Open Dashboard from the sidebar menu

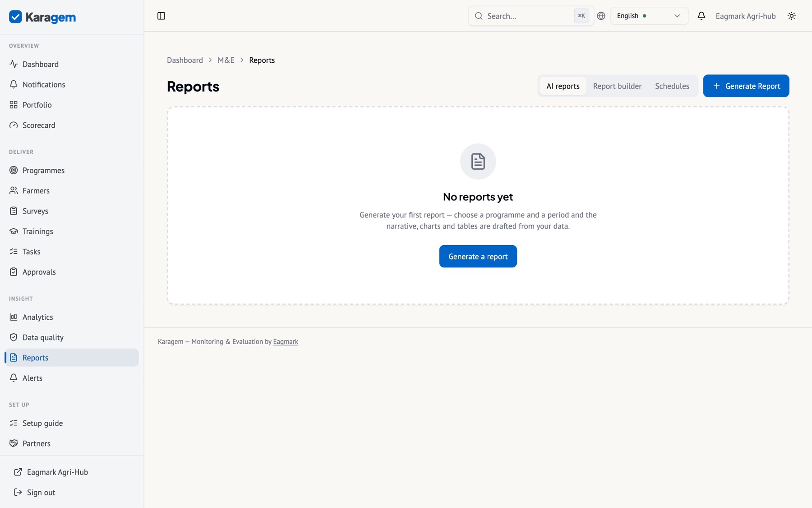click(71, 64)
